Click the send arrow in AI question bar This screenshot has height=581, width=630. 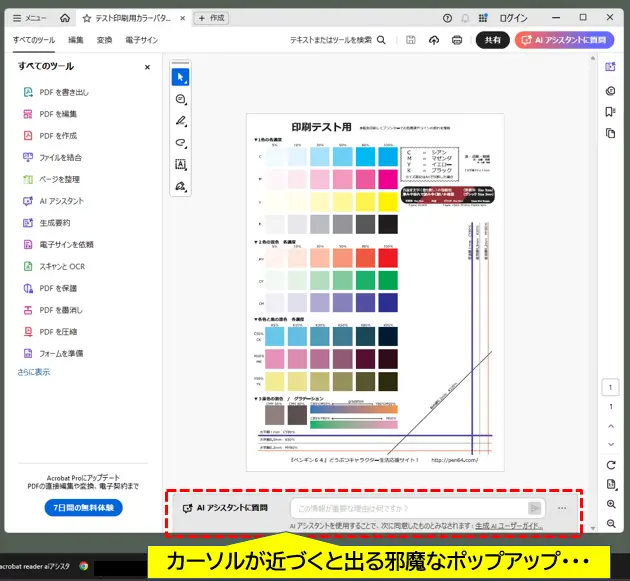[534, 508]
